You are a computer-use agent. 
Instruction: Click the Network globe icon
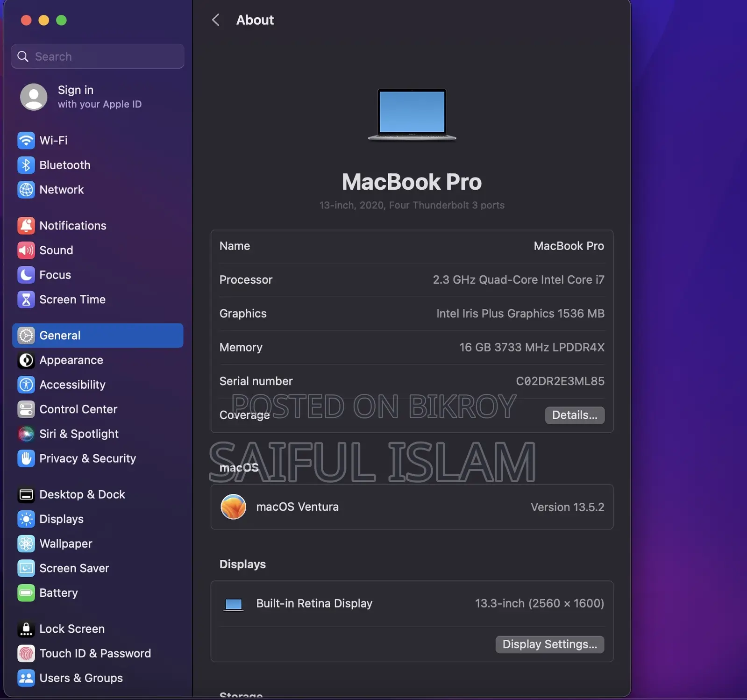click(26, 190)
